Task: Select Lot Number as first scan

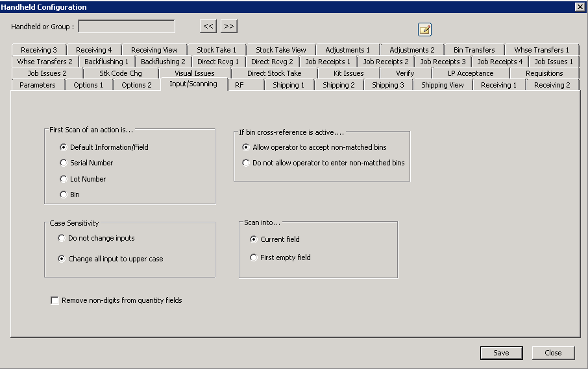Action: tap(64, 179)
